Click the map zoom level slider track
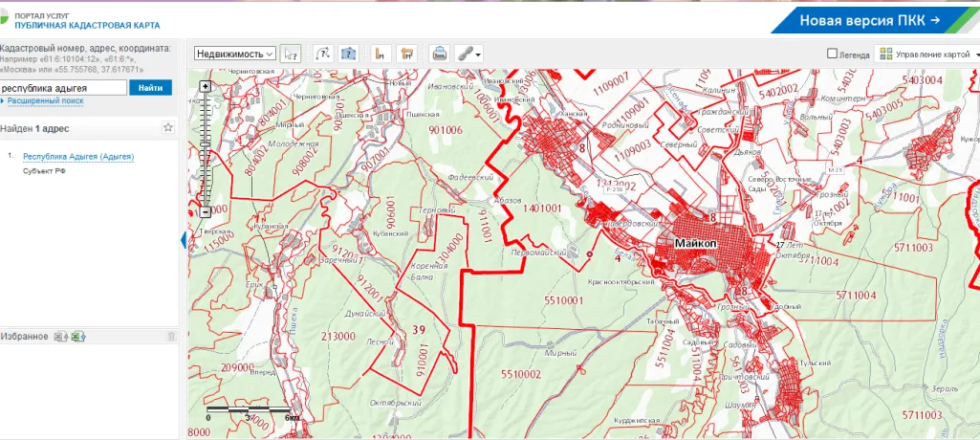This screenshot has width=980, height=440. click(x=205, y=149)
